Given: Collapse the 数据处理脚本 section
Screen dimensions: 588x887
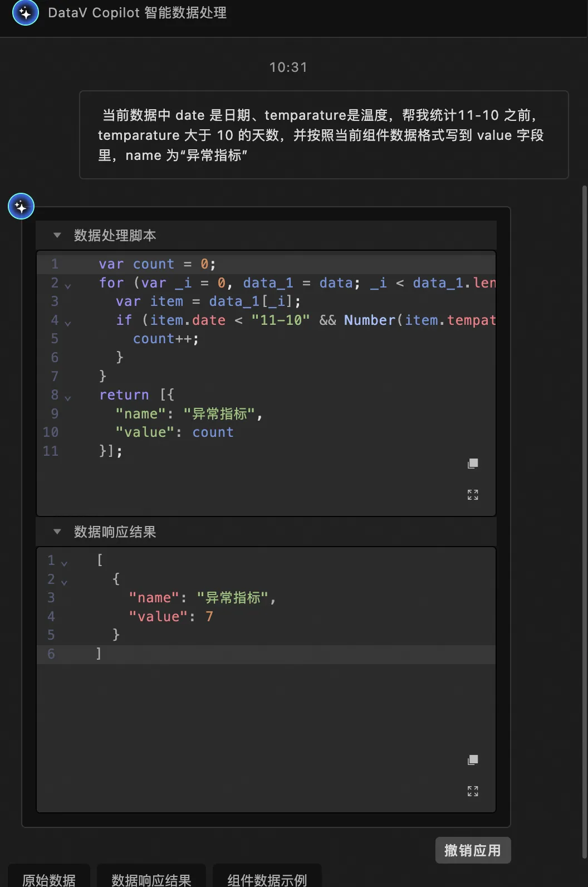Looking at the screenshot, I should tap(57, 235).
